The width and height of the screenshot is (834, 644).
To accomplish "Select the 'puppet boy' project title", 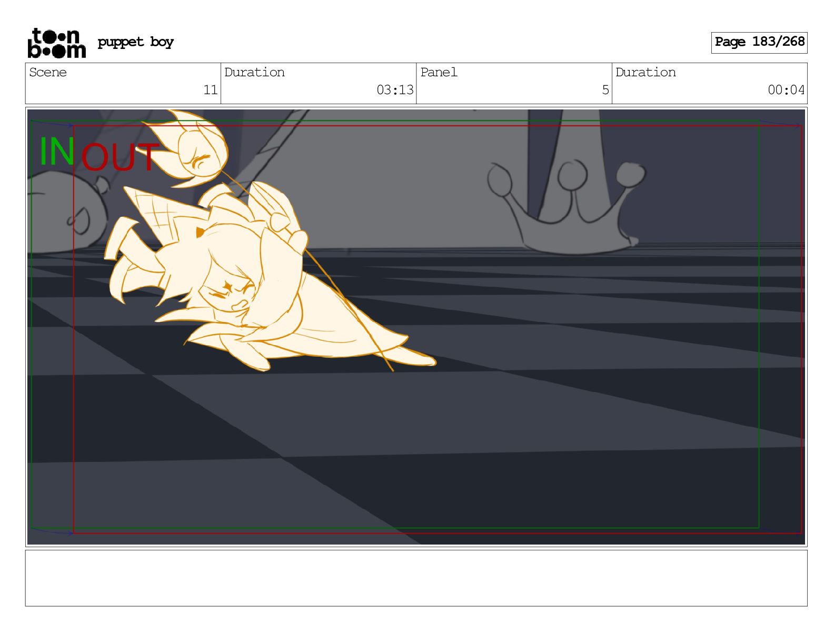I will (135, 42).
